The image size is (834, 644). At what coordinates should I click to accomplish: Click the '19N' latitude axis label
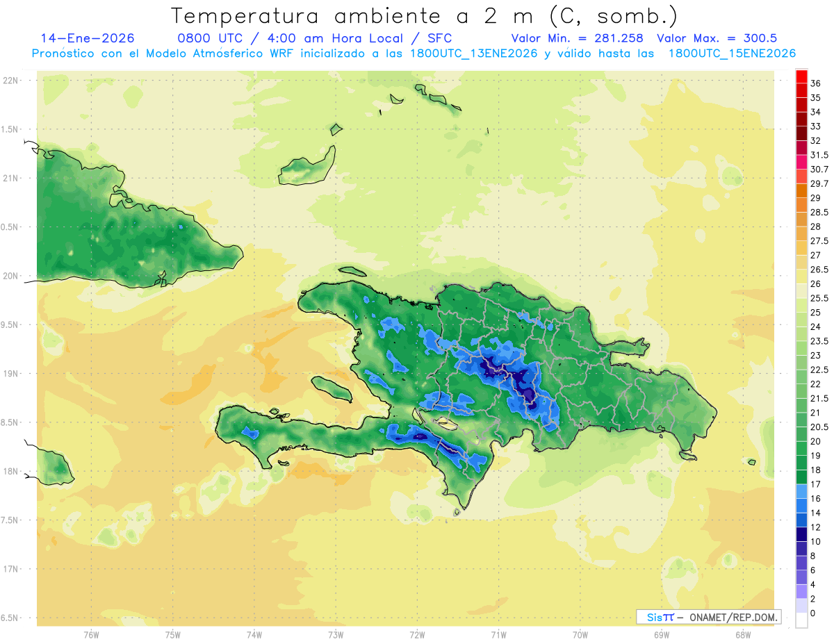10,374
